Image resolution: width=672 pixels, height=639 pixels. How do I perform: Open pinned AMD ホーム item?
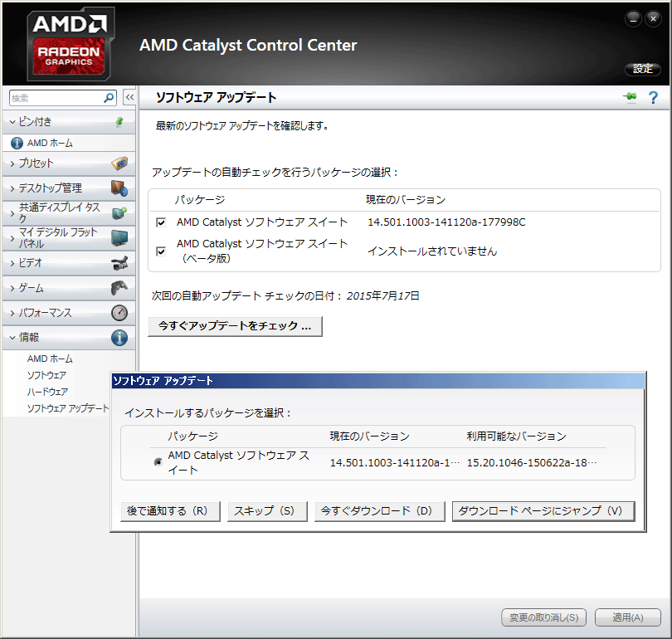tap(50, 143)
